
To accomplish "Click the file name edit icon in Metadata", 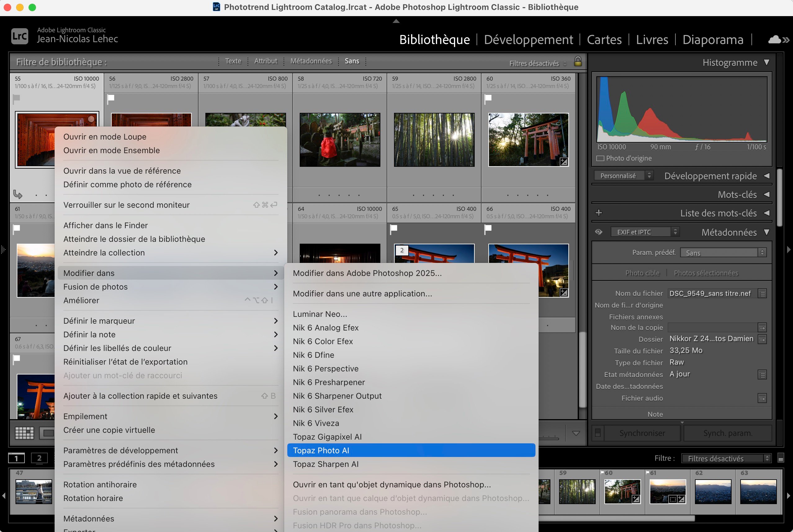I will (762, 294).
